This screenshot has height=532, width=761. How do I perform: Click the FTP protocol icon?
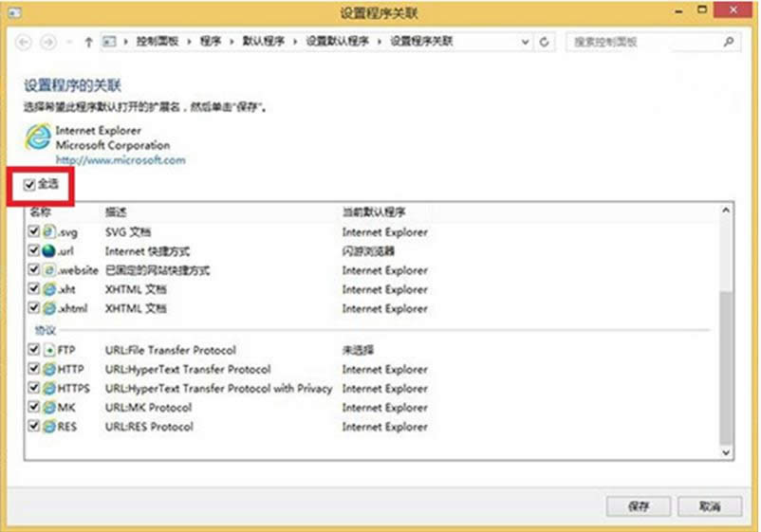click(49, 350)
